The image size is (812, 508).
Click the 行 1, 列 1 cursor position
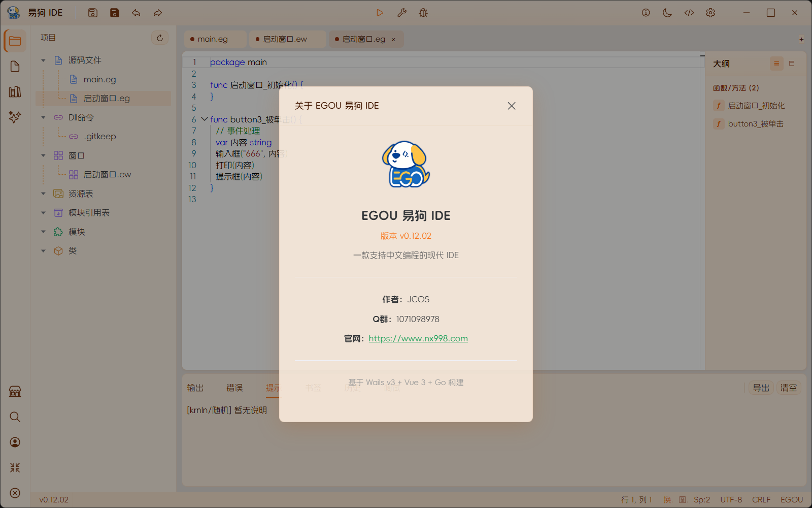pyautogui.click(x=636, y=500)
